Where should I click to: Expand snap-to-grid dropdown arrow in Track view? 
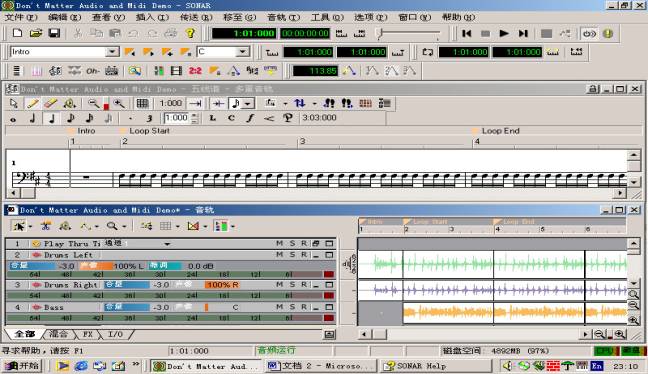(177, 226)
